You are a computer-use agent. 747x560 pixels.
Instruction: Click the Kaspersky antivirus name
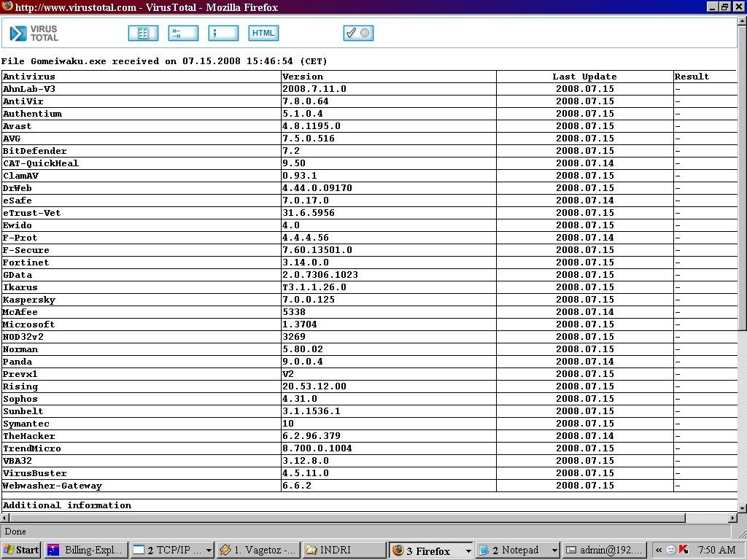point(29,300)
